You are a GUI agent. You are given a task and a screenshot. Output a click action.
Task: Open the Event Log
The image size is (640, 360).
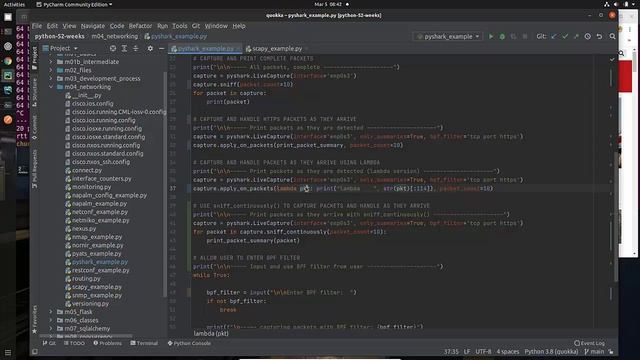click(x=589, y=343)
